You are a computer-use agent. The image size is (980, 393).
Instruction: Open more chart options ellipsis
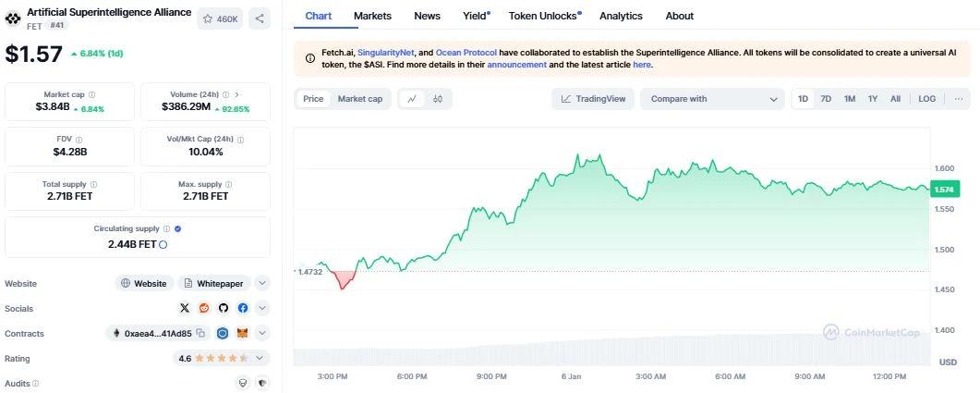pos(959,99)
